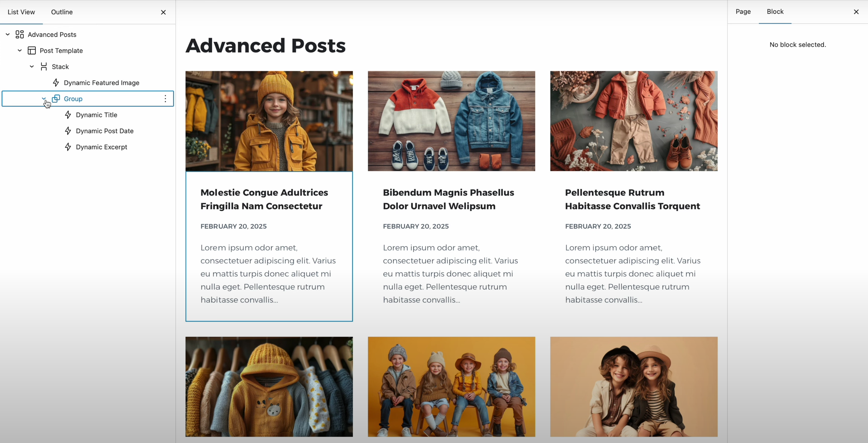Screen dimensions: 868x443
Task: Click the Dynamic Featured Image lightning icon
Action: tap(56, 83)
